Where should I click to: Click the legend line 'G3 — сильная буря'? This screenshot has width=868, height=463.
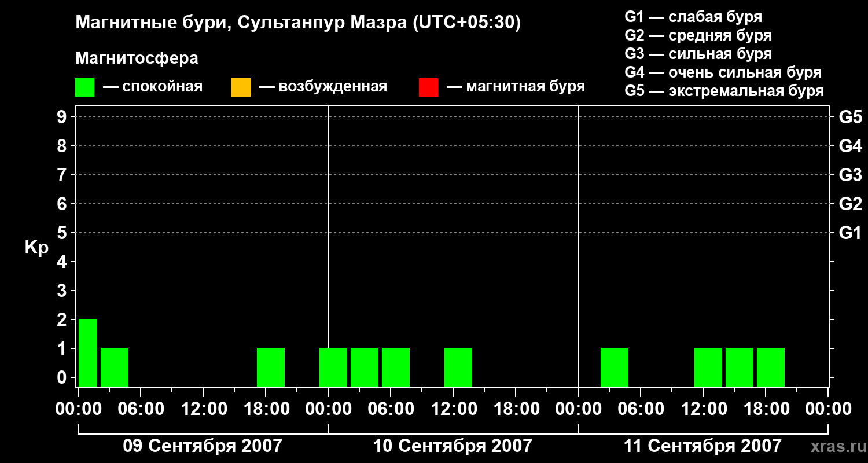pos(698,54)
